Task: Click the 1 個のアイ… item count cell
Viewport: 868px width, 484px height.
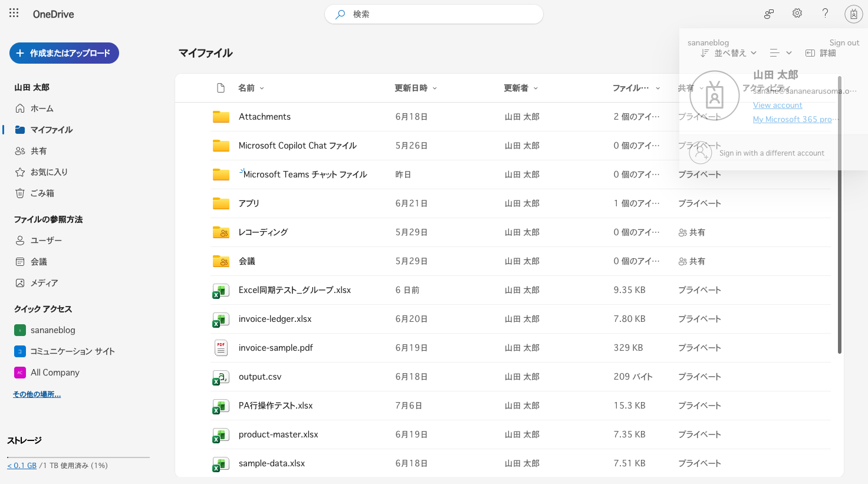Action: (x=636, y=203)
